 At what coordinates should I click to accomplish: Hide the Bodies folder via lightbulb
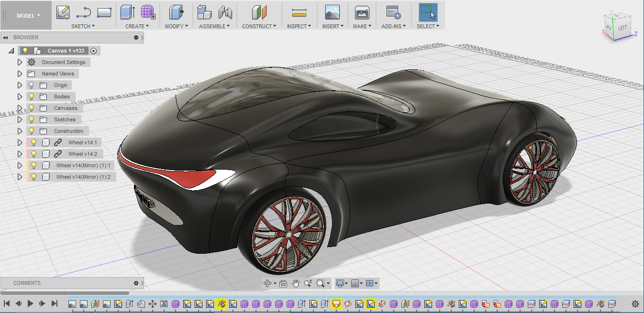[32, 97]
